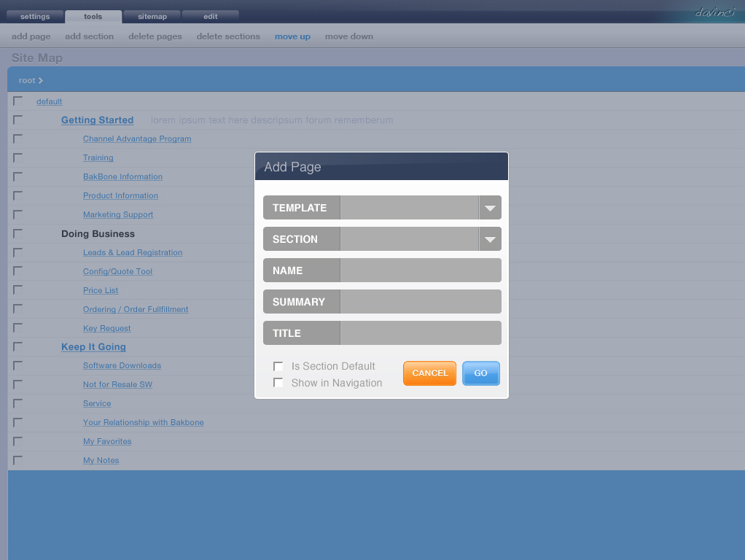Click the CANCEL button
The height and width of the screenshot is (560, 745).
click(x=429, y=373)
